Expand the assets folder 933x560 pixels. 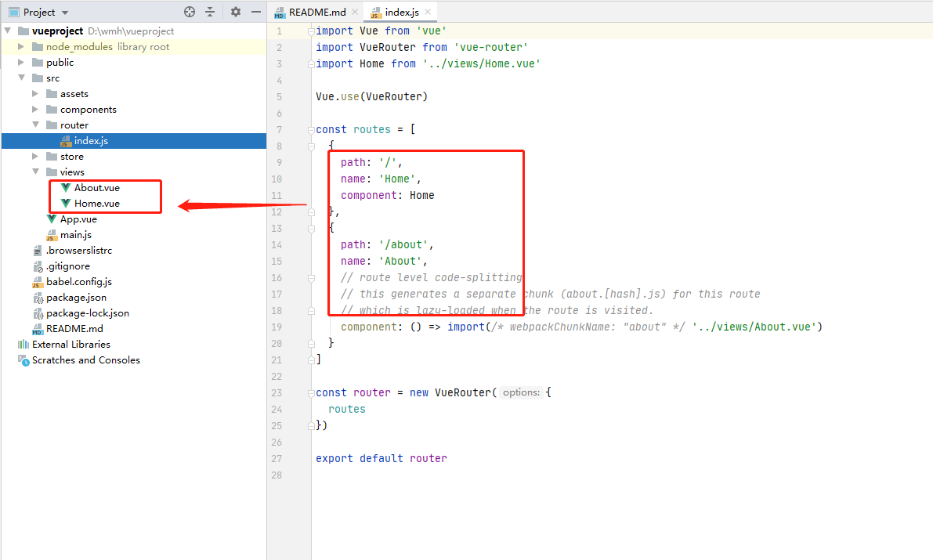(x=35, y=93)
